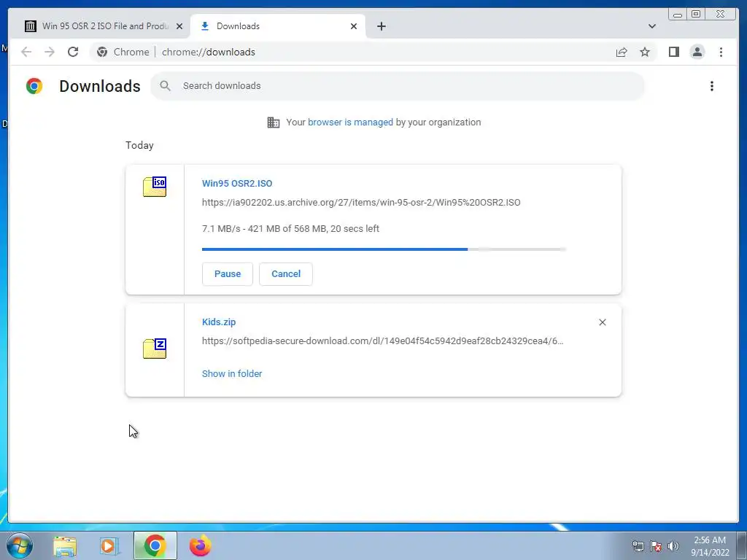This screenshot has height=560, width=747.
Task: Go back using the browser back arrow
Action: [x=26, y=52]
